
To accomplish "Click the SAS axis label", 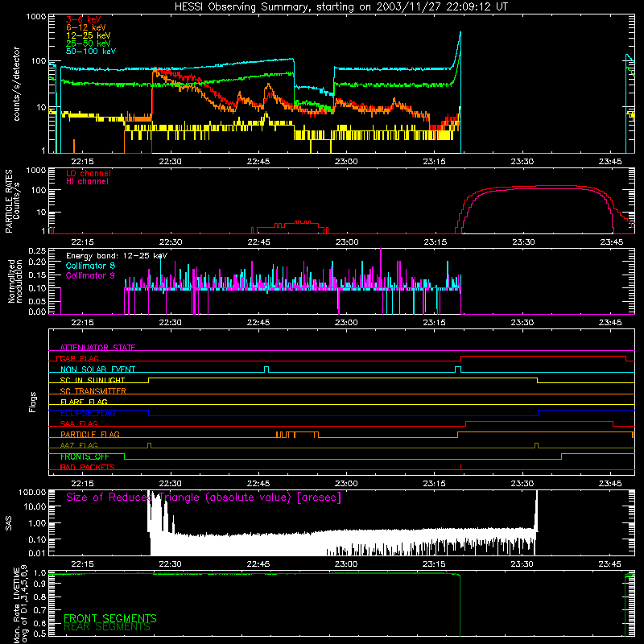I will [8, 522].
